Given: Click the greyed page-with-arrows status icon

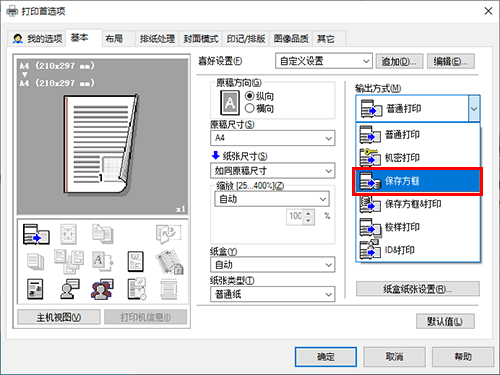Looking at the screenshot, I should [x=68, y=234].
